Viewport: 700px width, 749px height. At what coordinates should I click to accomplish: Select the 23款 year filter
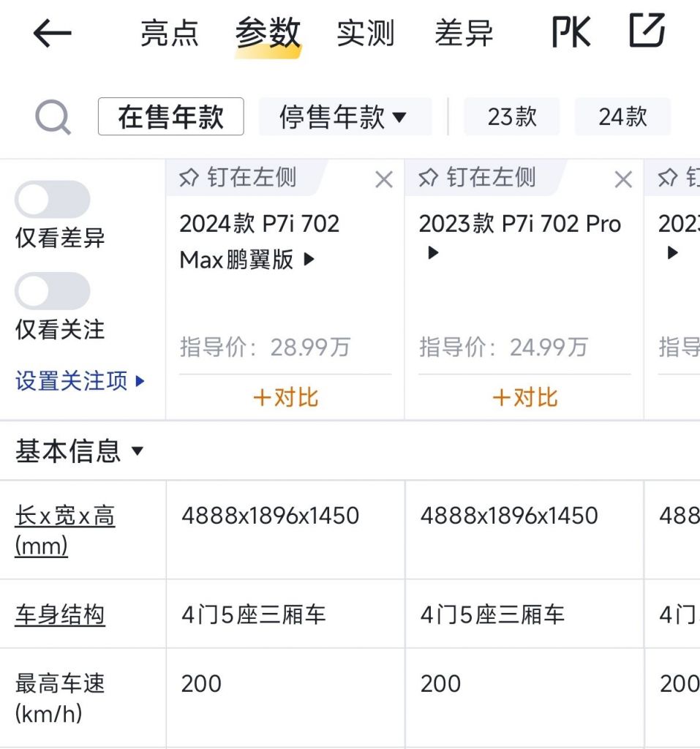[512, 117]
